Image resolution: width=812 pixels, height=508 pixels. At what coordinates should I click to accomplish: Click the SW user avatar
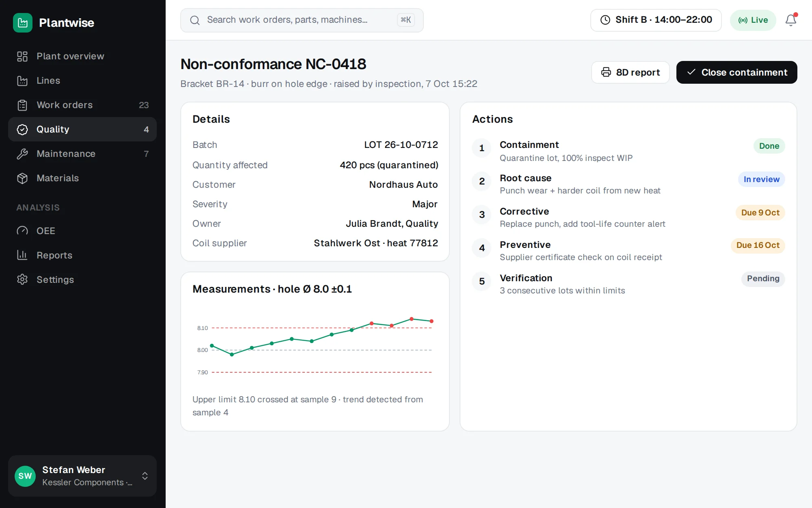tap(25, 476)
